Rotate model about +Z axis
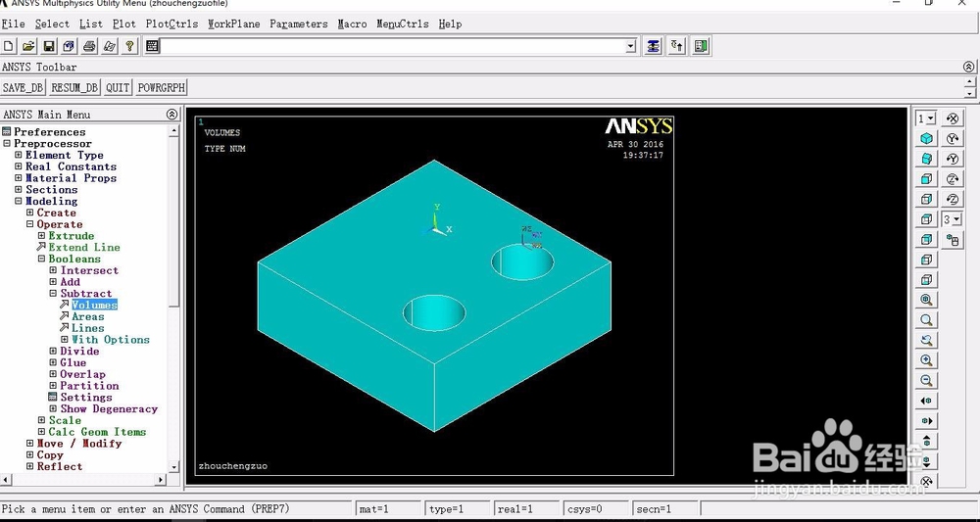This screenshot has width=980, height=522. (952, 178)
